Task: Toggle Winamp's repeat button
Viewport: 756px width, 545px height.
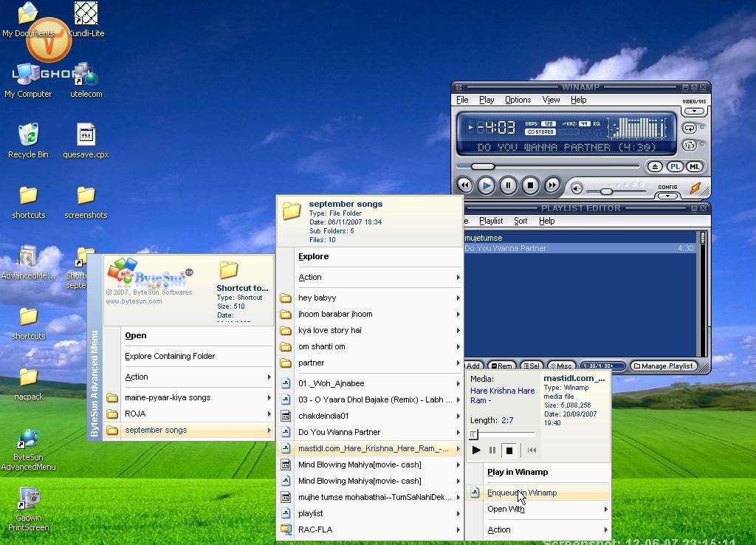Action: pos(690,128)
